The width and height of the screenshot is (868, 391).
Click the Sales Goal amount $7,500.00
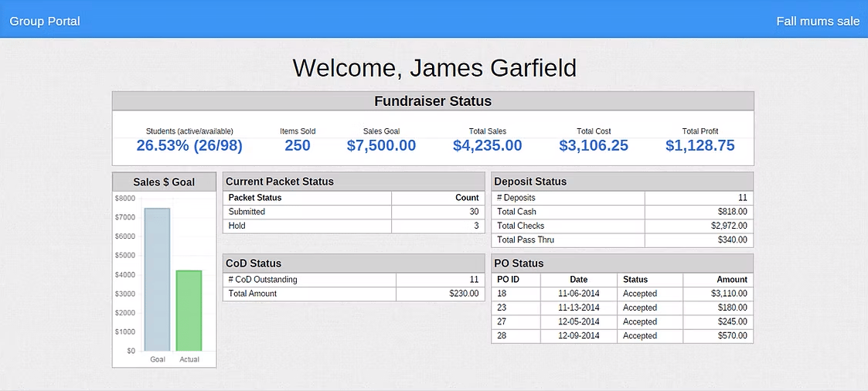pyautogui.click(x=381, y=145)
